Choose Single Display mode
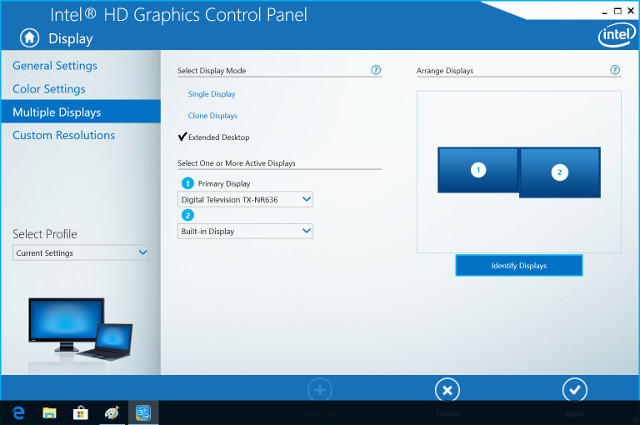 pos(211,94)
